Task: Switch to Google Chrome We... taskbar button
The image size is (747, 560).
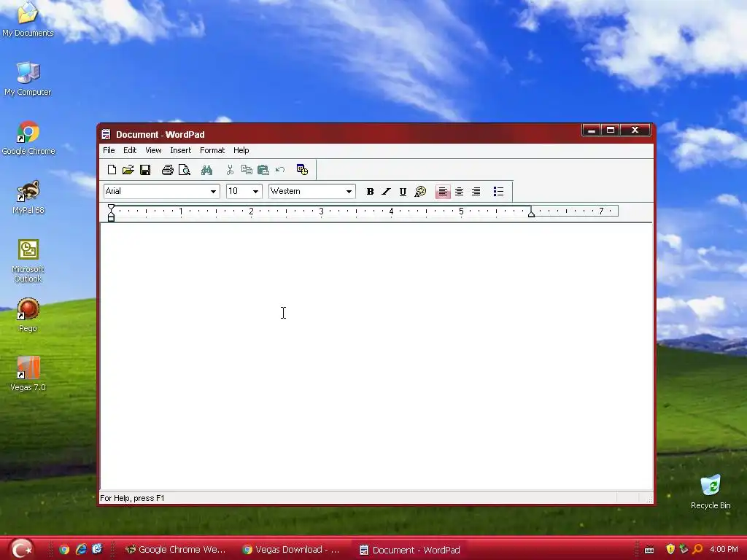Action: tap(175, 550)
